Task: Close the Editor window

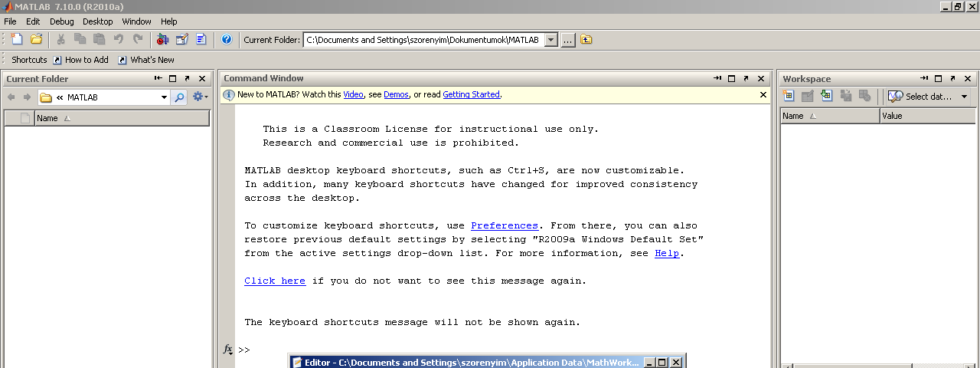Action: click(x=676, y=363)
